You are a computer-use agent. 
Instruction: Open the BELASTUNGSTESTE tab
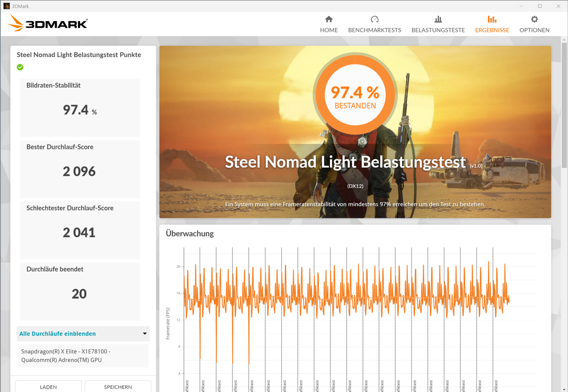(438, 30)
